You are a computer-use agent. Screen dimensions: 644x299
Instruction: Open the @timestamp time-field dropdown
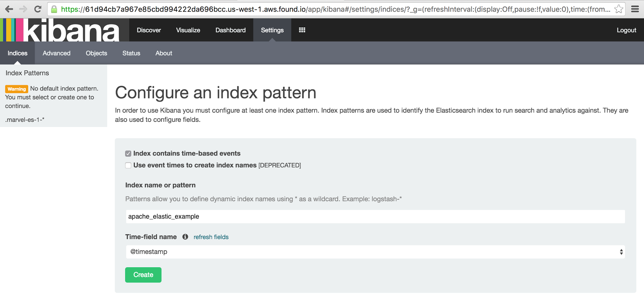click(x=375, y=252)
